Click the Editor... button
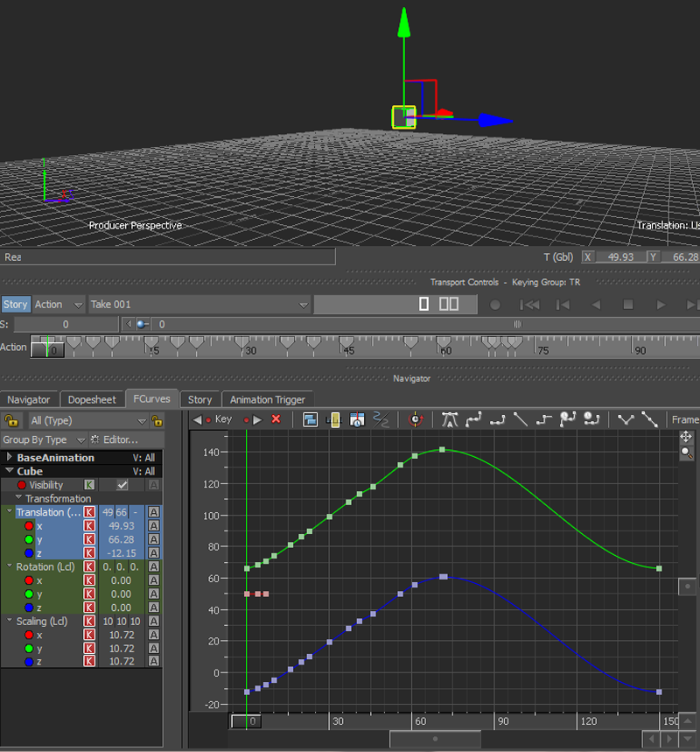 pyautogui.click(x=115, y=439)
